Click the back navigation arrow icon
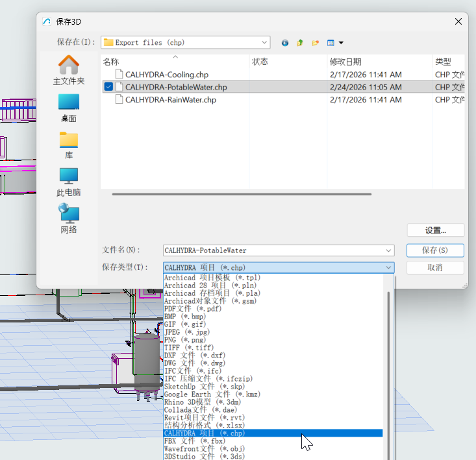This screenshot has height=460, width=476. (x=285, y=43)
